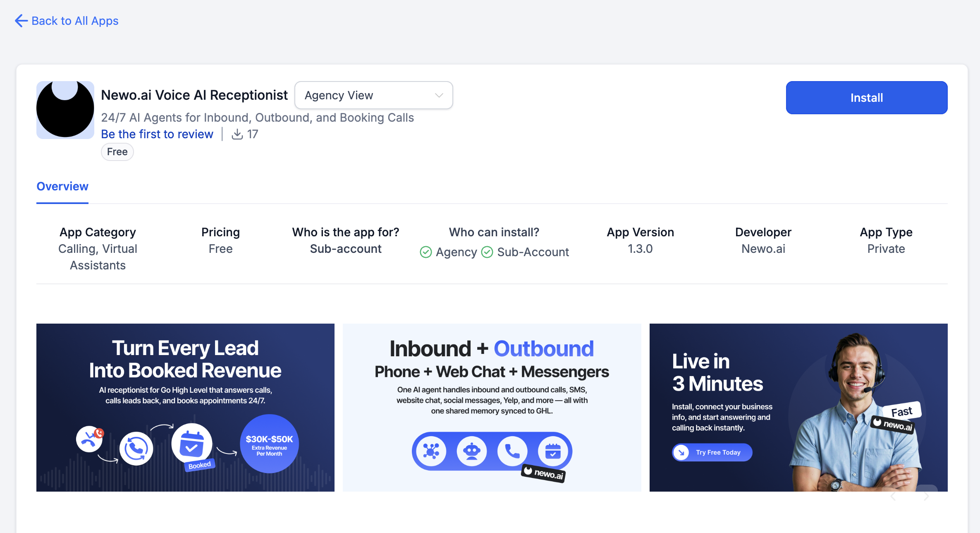Click the app title 'Newo.ai Voice AI Receptionist'
980x533 pixels.
point(194,95)
